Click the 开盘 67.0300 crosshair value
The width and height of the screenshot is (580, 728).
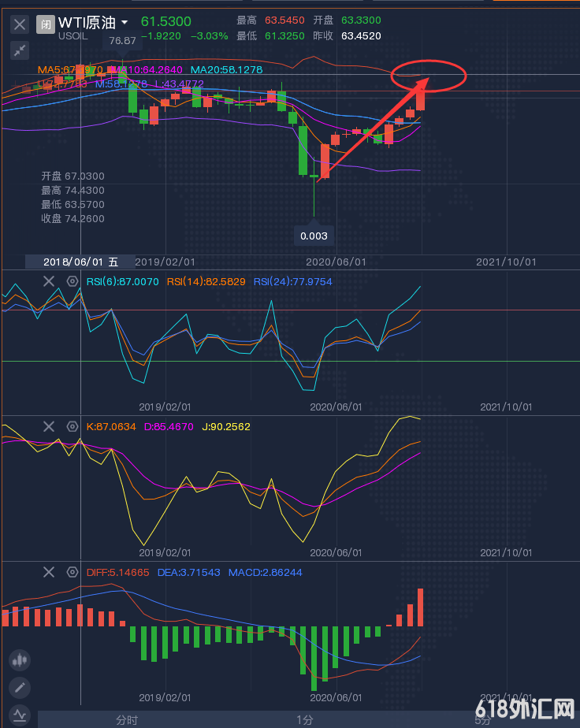73,176
